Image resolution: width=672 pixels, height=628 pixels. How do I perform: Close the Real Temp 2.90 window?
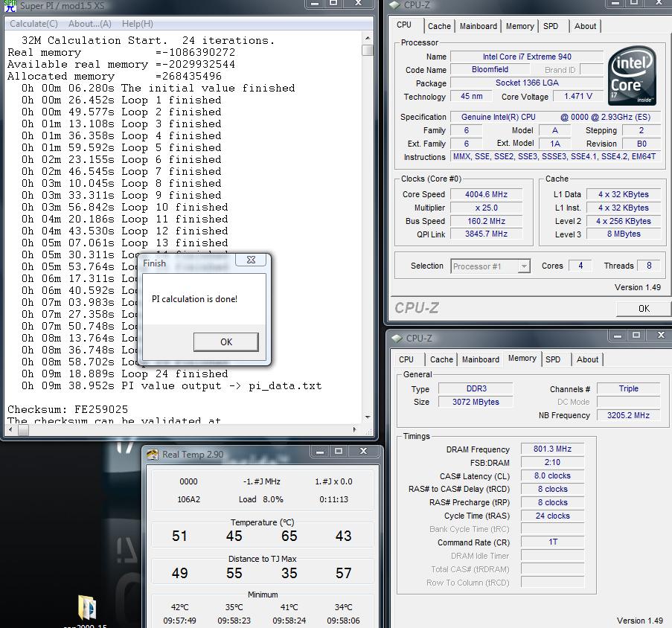[363, 451]
